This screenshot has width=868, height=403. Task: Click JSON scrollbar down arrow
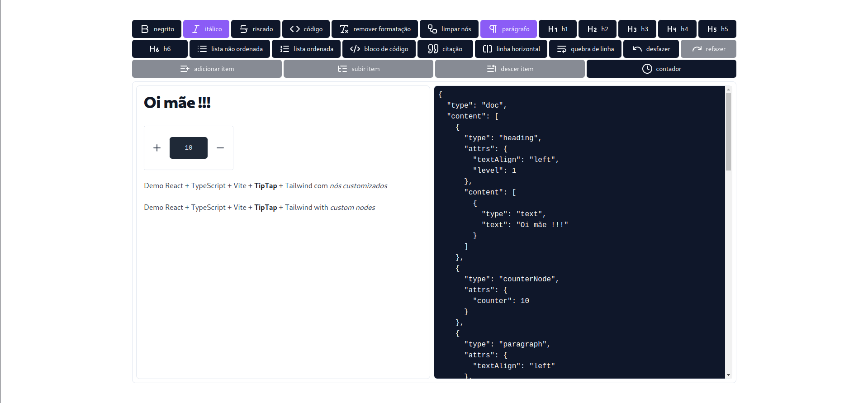point(728,375)
